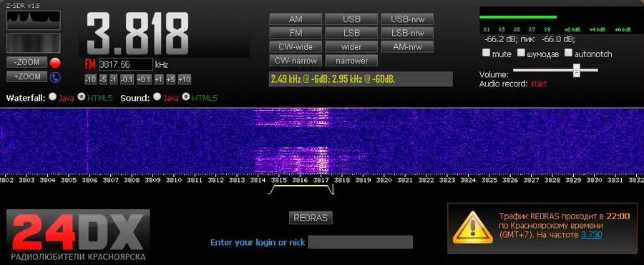The height and width of the screenshot is (265, 644).
Task: Step frequency up by +10
Action: coord(185,79)
